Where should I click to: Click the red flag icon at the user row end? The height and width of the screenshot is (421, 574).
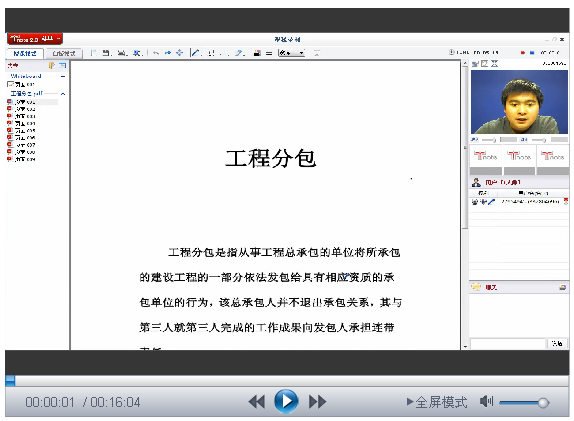566,201
